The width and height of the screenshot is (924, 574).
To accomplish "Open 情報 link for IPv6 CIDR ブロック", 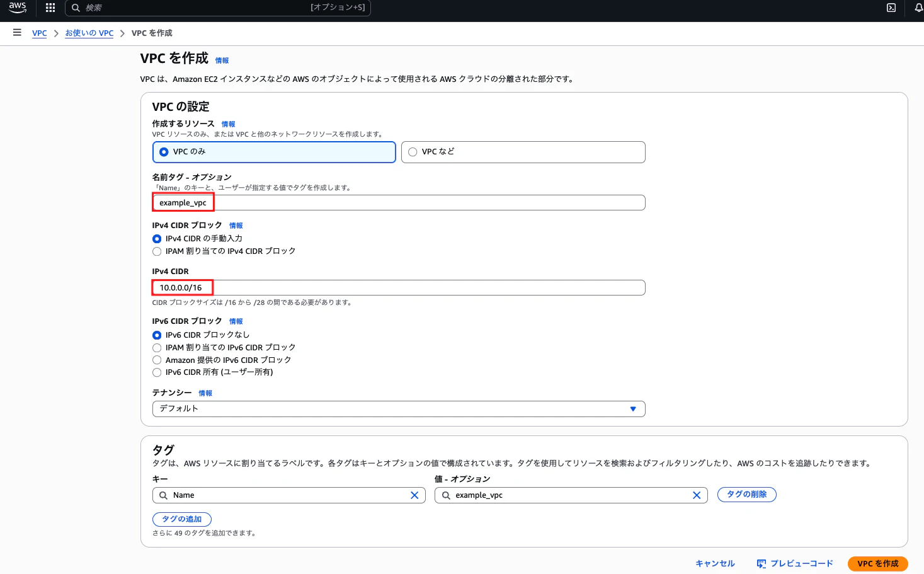I will click(x=236, y=321).
